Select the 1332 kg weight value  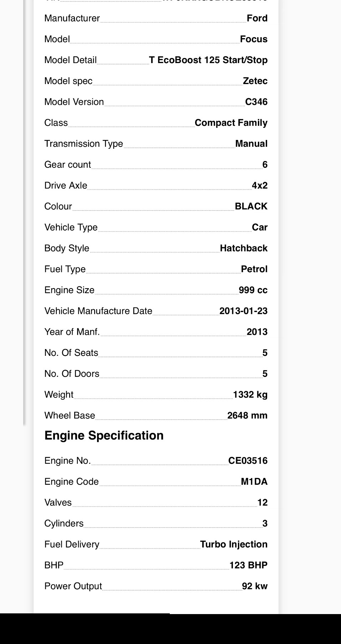tap(250, 395)
